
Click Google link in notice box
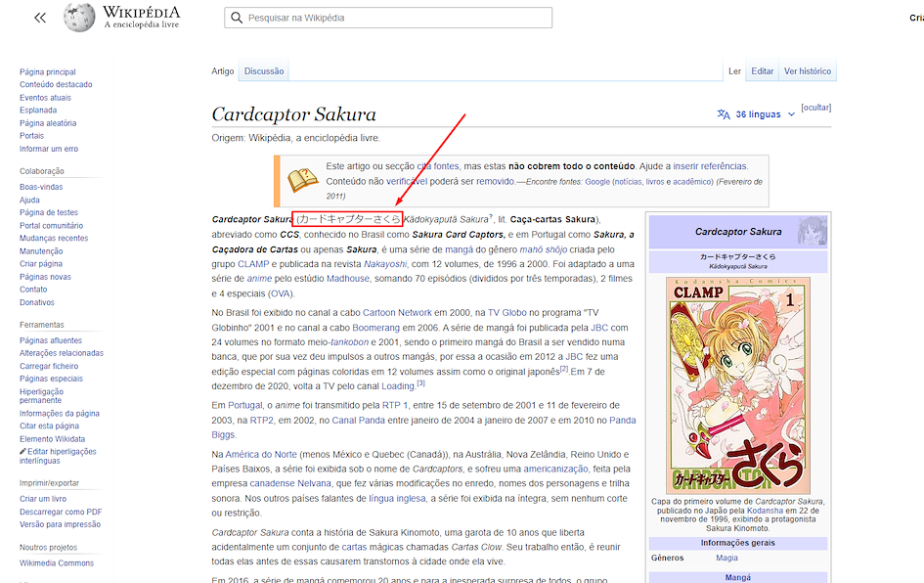597,182
